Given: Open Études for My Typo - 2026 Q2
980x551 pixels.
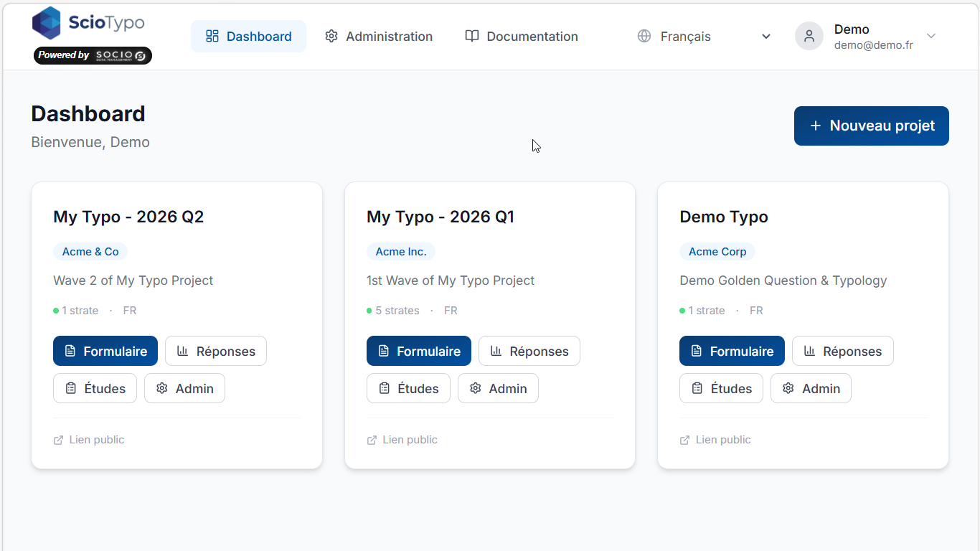Looking at the screenshot, I should pos(95,388).
